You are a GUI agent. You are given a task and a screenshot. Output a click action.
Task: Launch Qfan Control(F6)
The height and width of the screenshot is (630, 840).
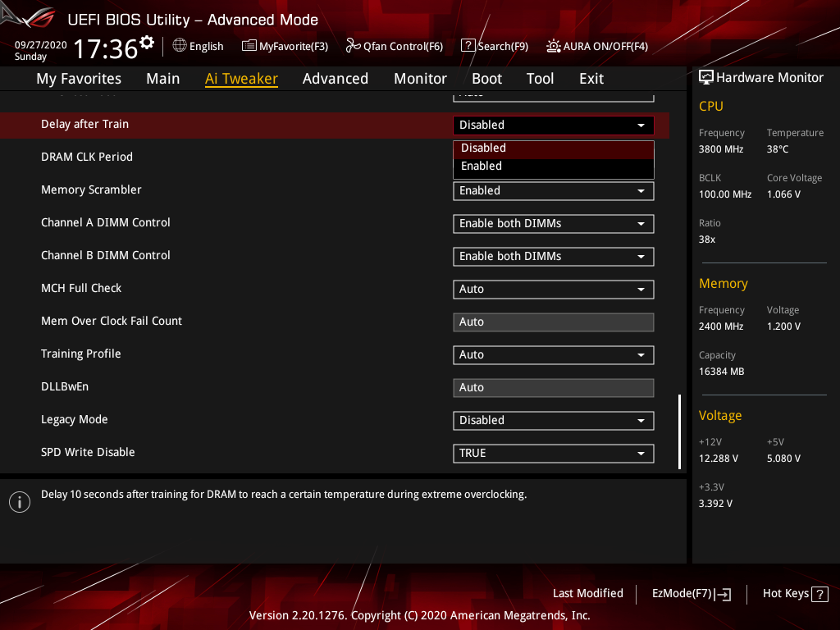pos(395,46)
